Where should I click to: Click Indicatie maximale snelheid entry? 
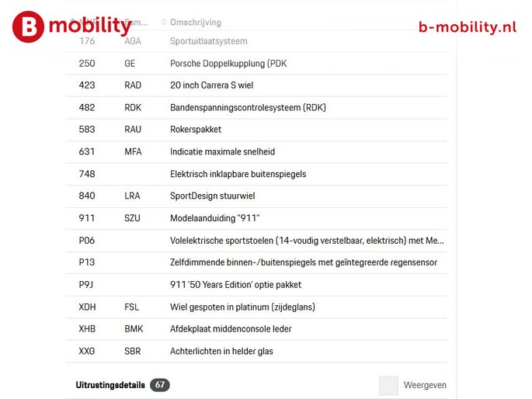coord(222,152)
